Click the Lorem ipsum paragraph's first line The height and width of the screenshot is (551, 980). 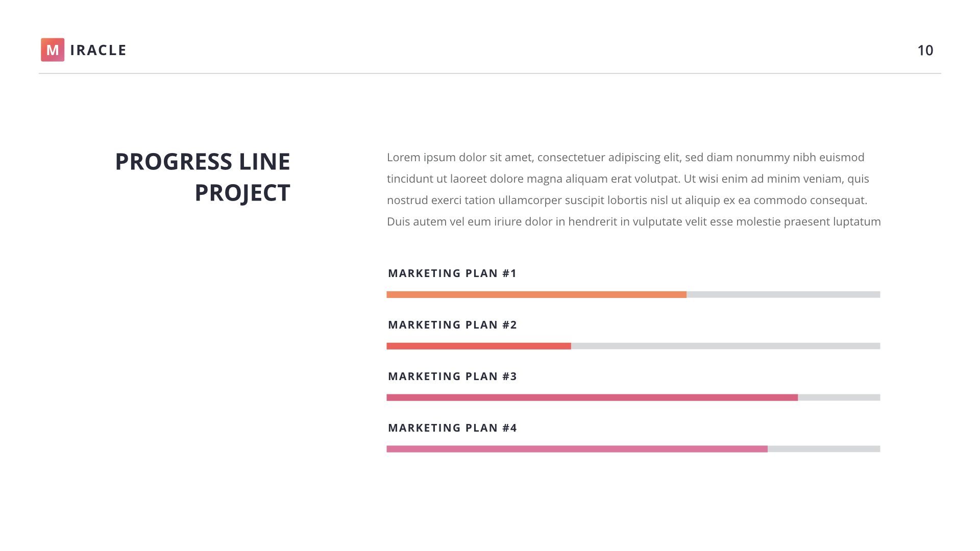(x=625, y=157)
